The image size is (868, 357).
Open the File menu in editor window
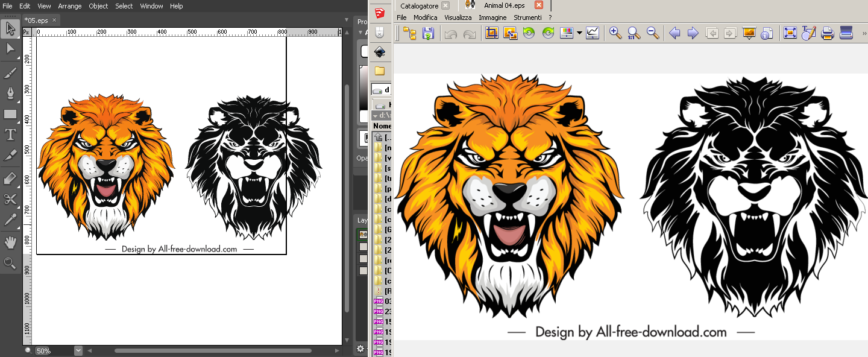(x=8, y=6)
